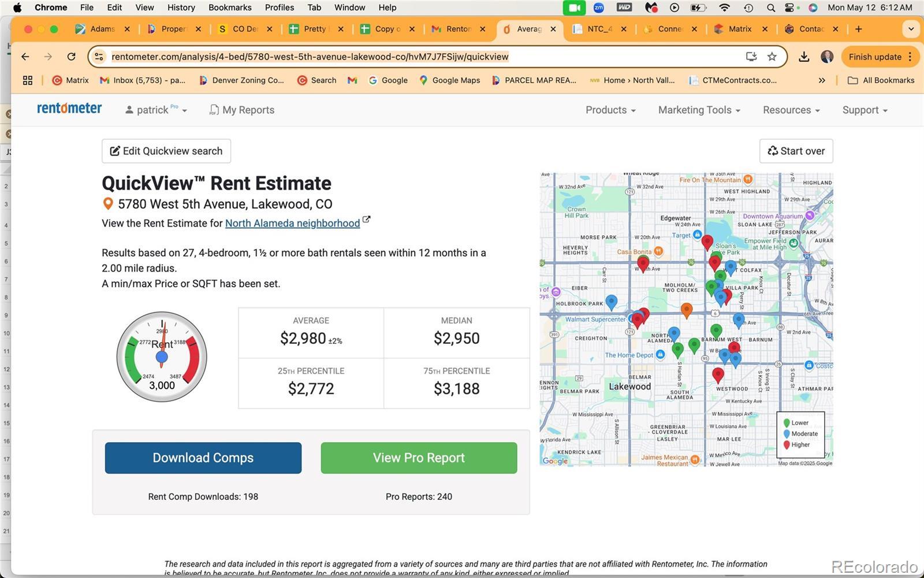Click the Zoom menu bar icon
The image size is (924, 578).
pyautogui.click(x=599, y=8)
